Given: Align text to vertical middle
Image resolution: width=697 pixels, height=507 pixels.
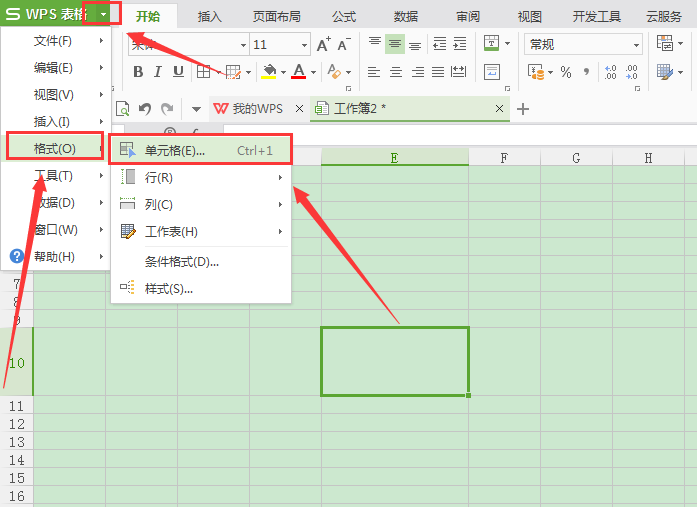Looking at the screenshot, I should coord(395,44).
